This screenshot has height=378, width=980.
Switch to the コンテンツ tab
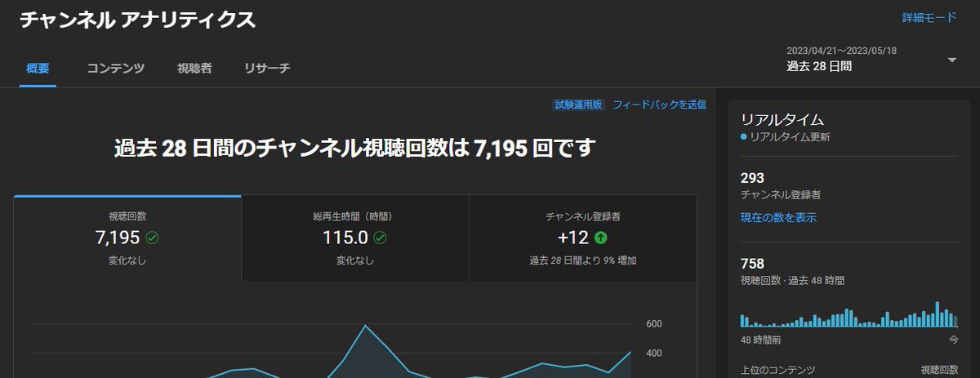(x=116, y=69)
